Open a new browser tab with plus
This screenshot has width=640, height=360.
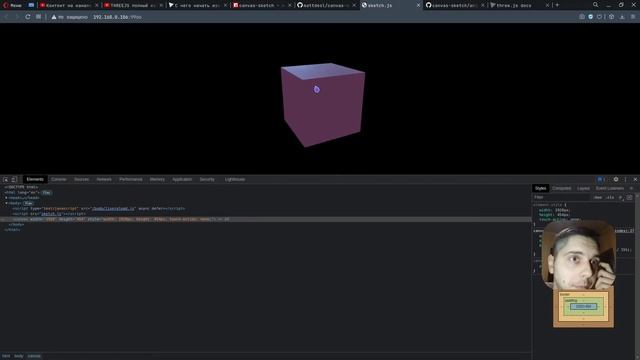557,5
